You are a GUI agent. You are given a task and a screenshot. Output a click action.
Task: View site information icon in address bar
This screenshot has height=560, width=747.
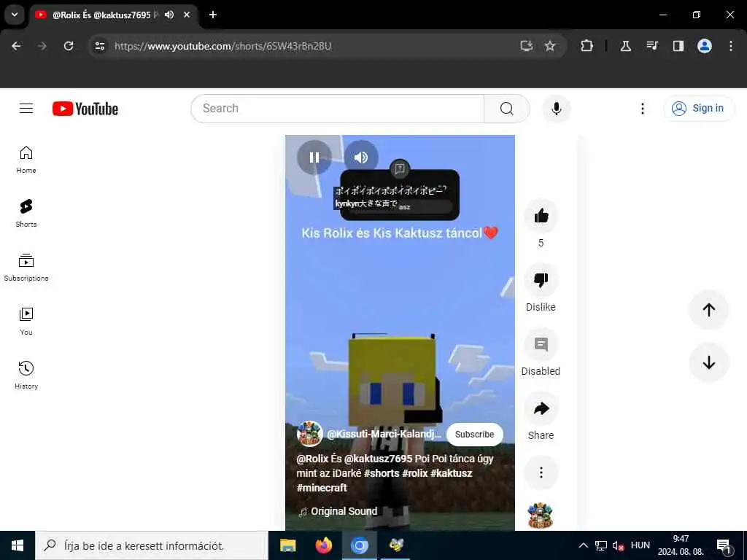[x=99, y=46]
